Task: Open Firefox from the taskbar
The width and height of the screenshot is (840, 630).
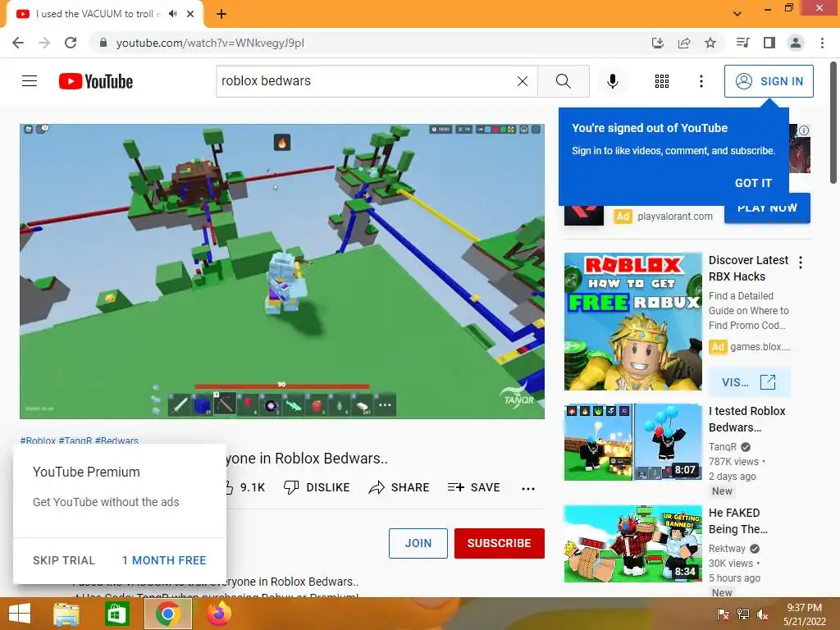Action: point(219,614)
